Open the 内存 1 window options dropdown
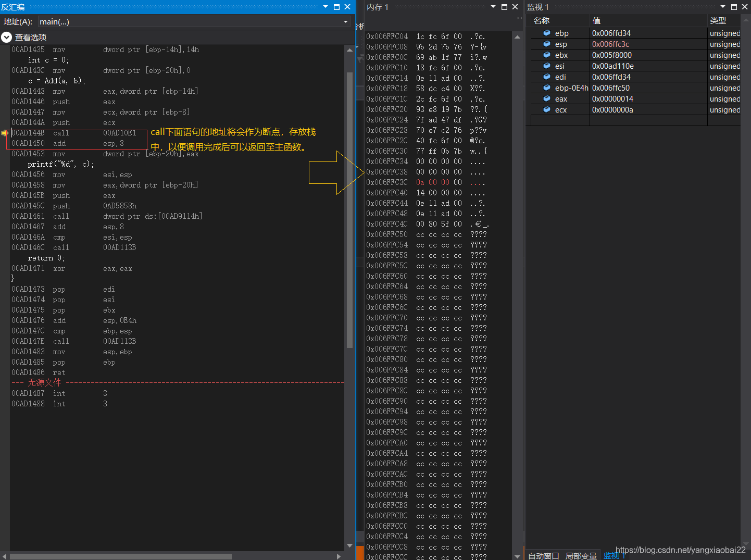The height and width of the screenshot is (560, 751). [493, 7]
